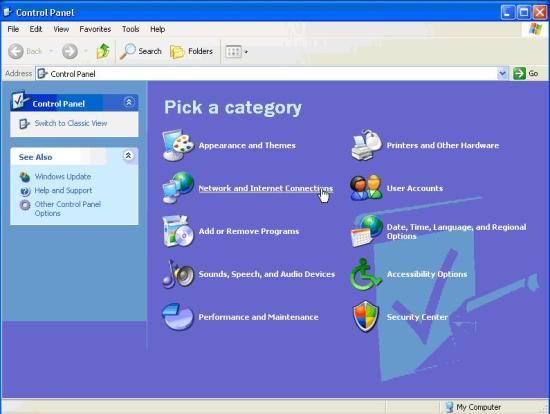Click the Performance and Maintenance text link

point(259,317)
